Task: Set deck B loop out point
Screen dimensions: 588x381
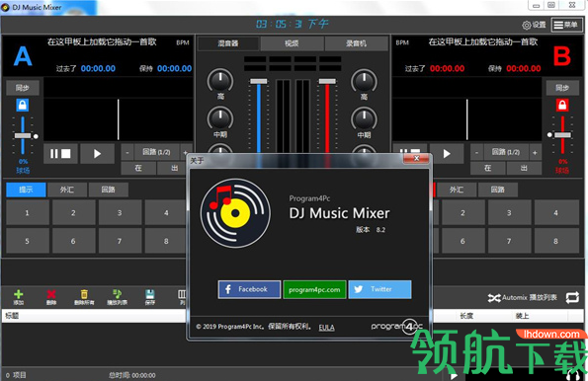Action: tap(524, 168)
